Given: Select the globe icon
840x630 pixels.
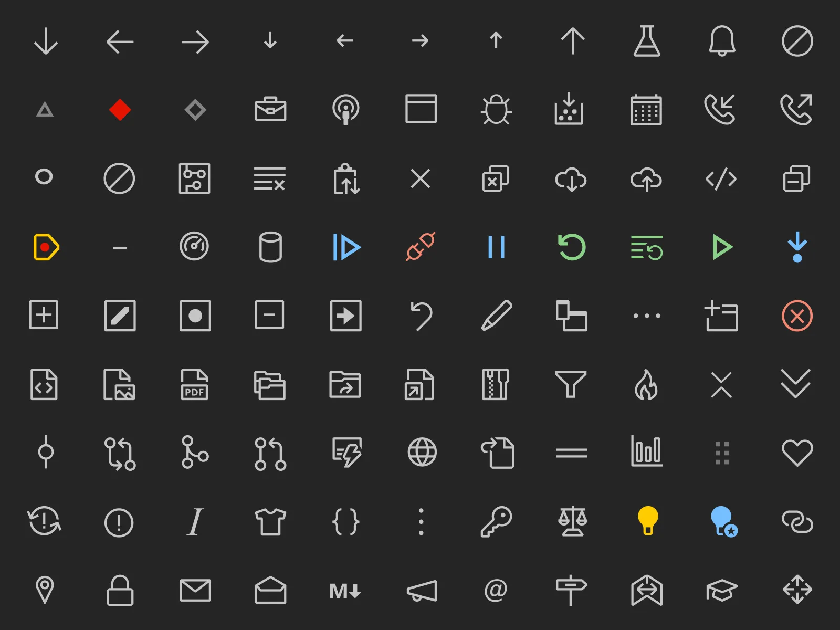Looking at the screenshot, I should (422, 452).
